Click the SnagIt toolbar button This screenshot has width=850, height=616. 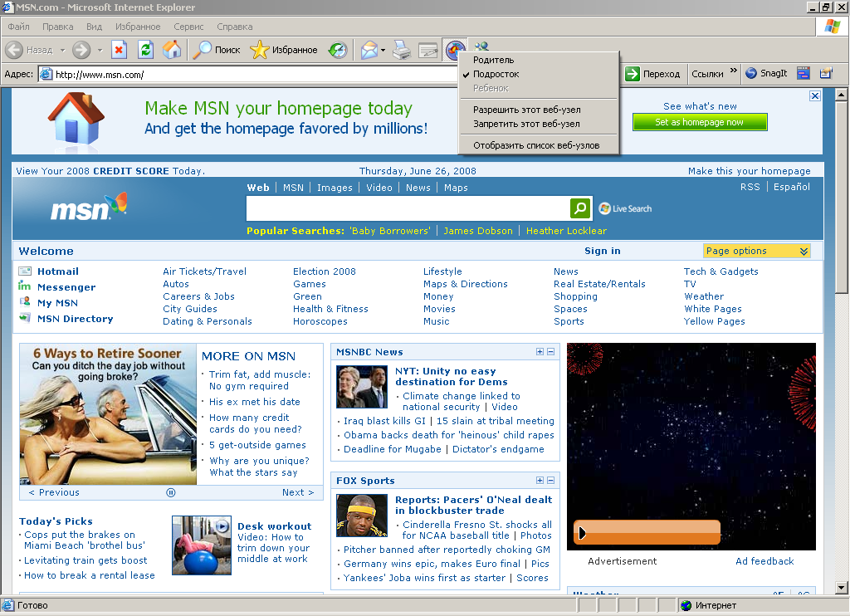pos(766,73)
